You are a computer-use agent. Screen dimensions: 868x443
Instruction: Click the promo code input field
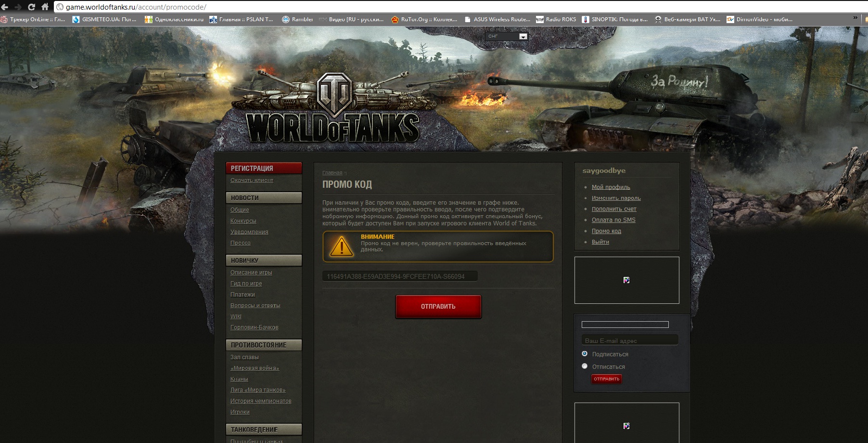pos(400,276)
